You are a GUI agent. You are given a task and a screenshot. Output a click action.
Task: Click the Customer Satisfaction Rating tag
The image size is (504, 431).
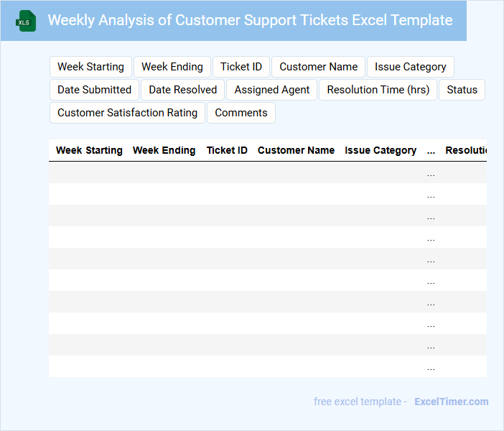127,113
